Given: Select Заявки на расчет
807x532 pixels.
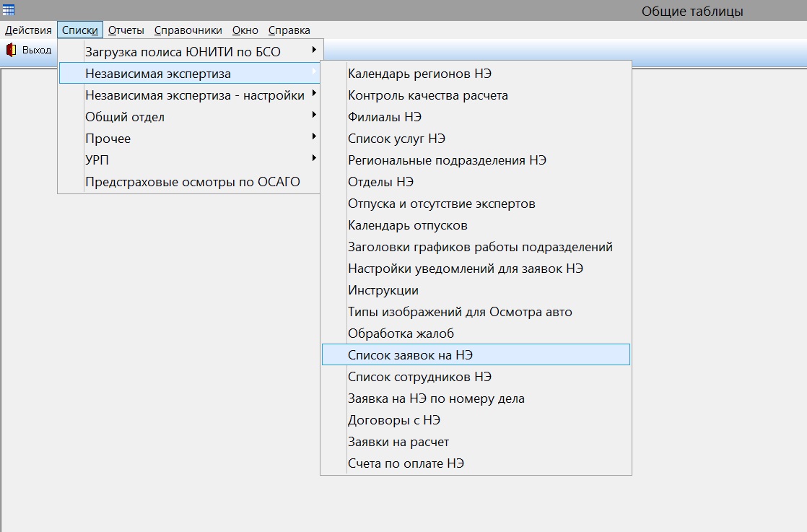Looking at the screenshot, I should coord(476,441).
